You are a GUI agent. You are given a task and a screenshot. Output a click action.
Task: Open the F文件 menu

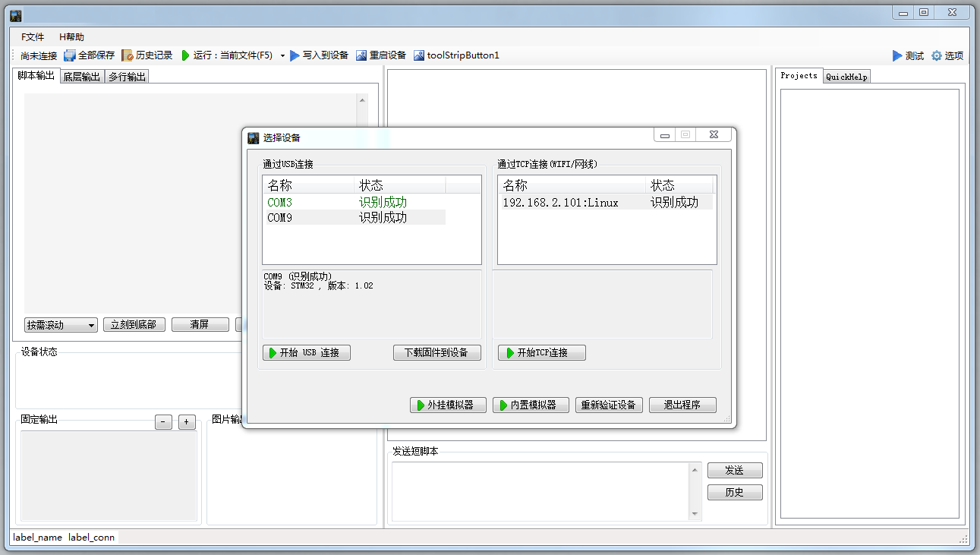33,37
